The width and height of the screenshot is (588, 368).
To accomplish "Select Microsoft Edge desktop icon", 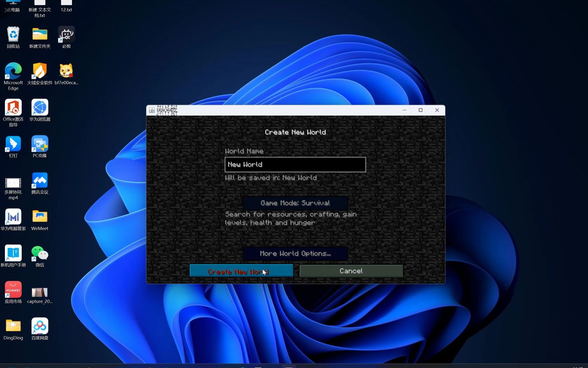I will tap(13, 76).
